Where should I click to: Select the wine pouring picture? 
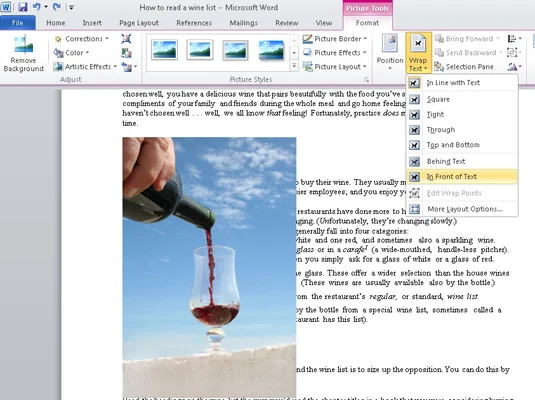click(209, 267)
